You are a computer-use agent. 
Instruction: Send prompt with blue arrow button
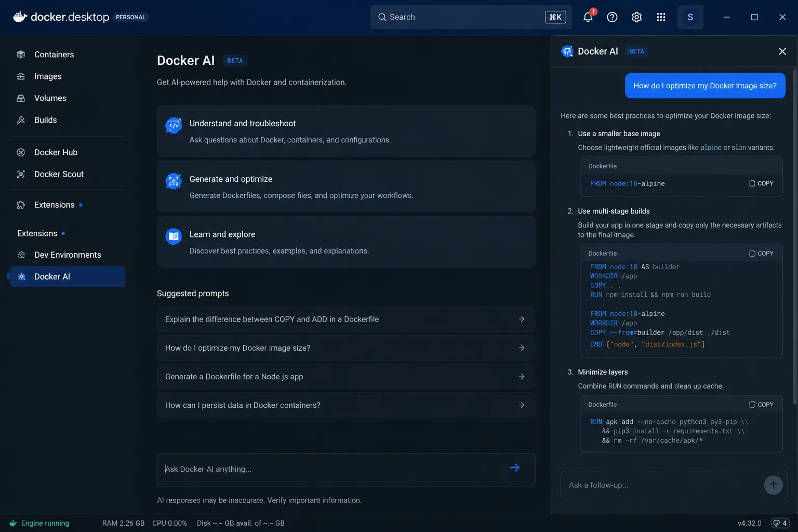[515, 468]
